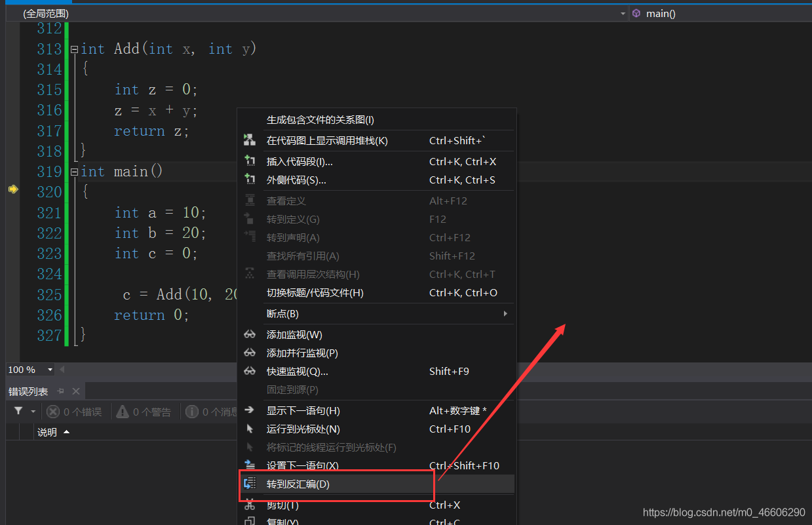
Task: Sort the error list by 说明 column
Action: coord(53,432)
